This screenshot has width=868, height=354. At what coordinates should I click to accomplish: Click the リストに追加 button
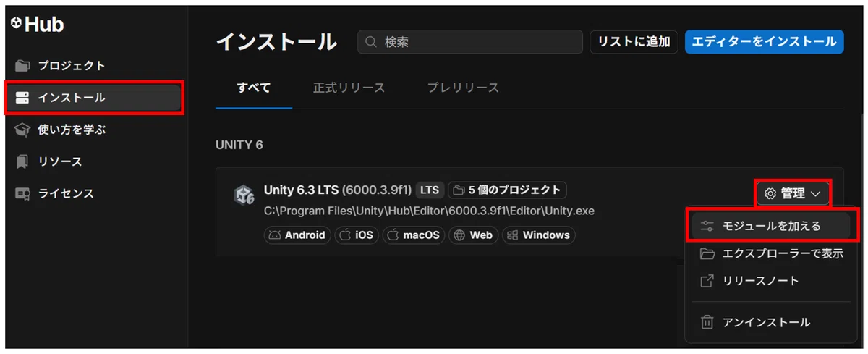(634, 42)
